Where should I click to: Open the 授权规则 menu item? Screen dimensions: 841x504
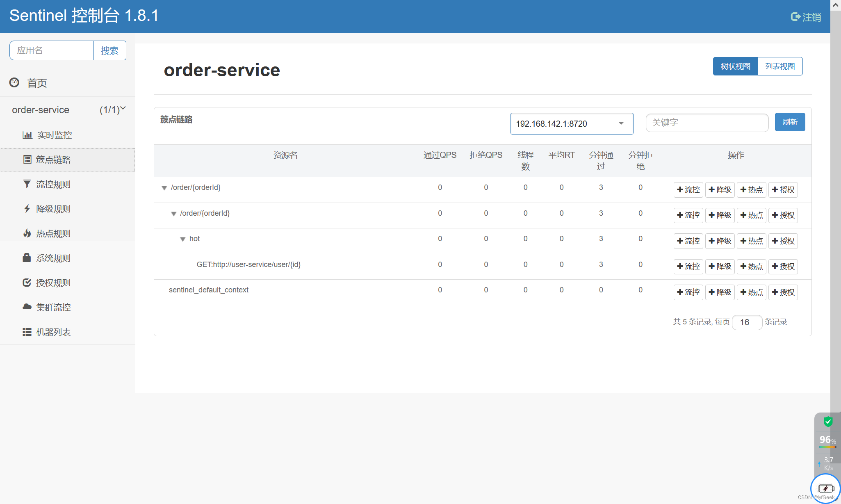tap(67, 283)
